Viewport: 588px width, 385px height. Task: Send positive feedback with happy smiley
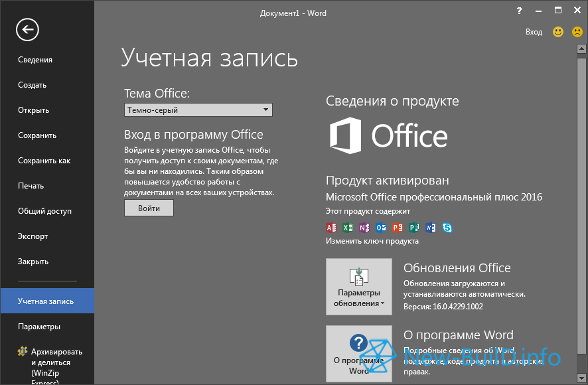pos(558,32)
